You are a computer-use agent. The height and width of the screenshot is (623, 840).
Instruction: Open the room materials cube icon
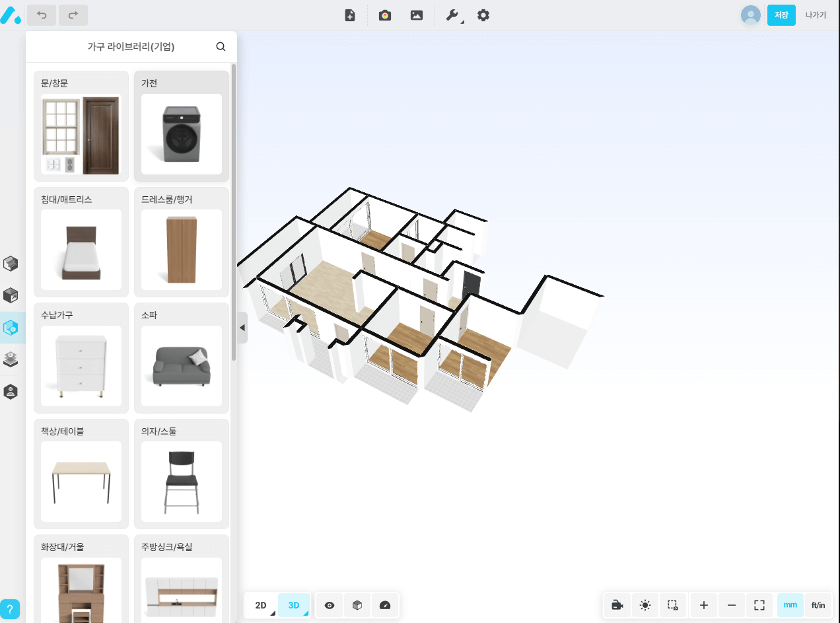pyautogui.click(x=11, y=295)
